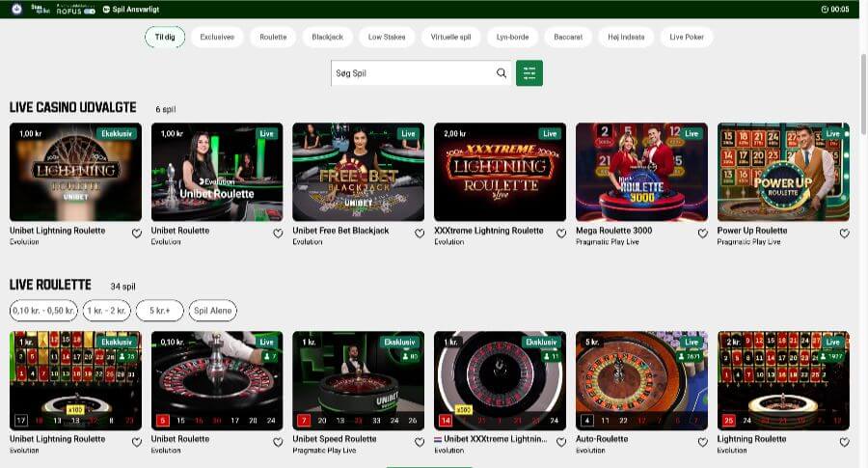Viewport: 868px width, 468px height.
Task: Favorite Unibet Lightning Roulette in Live Casino Udvalgte
Action: pyautogui.click(x=137, y=234)
